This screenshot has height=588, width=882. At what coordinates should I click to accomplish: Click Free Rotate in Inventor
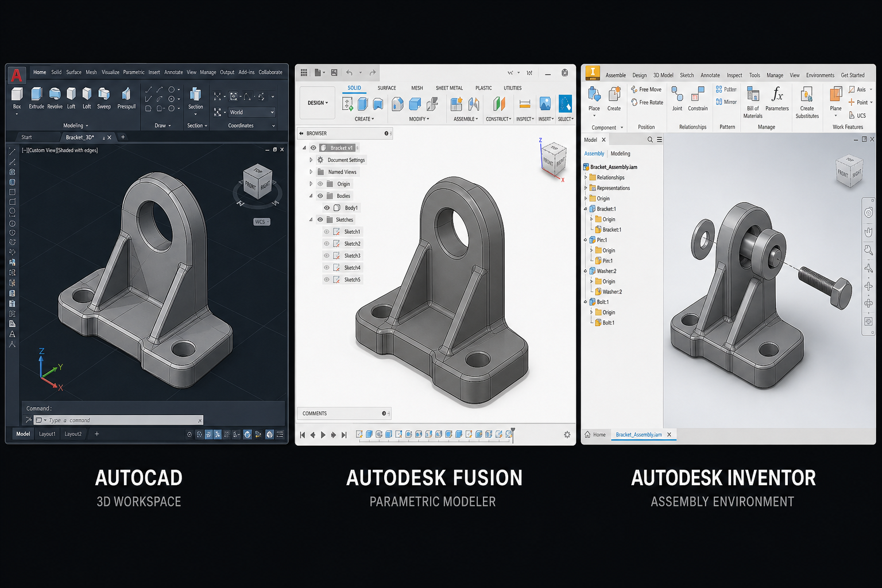(x=647, y=102)
